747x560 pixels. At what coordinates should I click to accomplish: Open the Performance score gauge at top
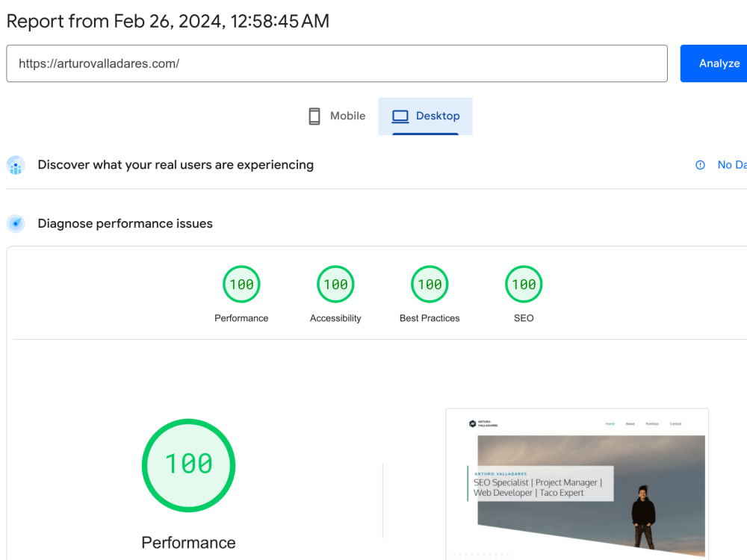(241, 284)
